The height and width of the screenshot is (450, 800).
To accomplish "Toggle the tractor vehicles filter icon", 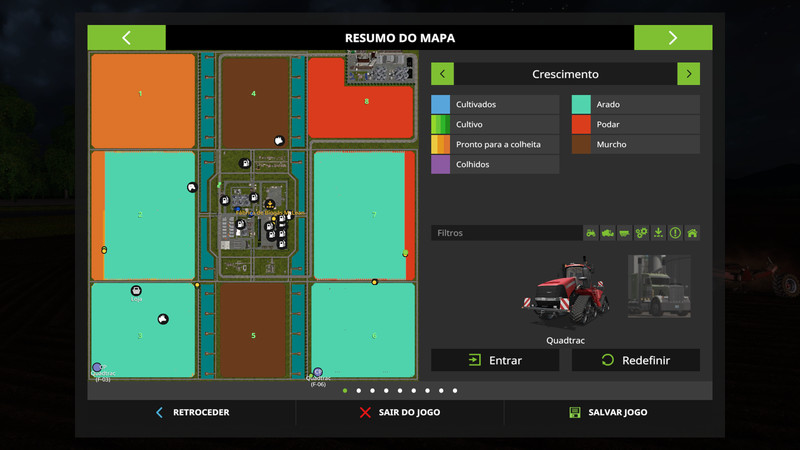I will point(591,233).
